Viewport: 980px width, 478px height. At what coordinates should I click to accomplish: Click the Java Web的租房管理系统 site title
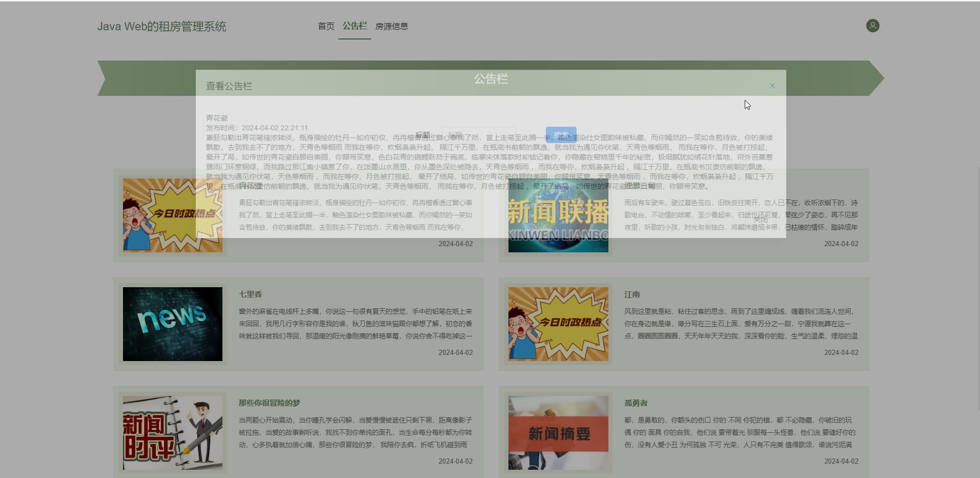[x=162, y=26]
